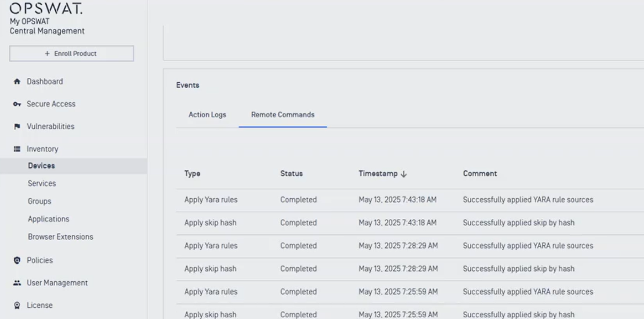
Task: Navigate to Browser Extensions
Action: click(x=60, y=237)
